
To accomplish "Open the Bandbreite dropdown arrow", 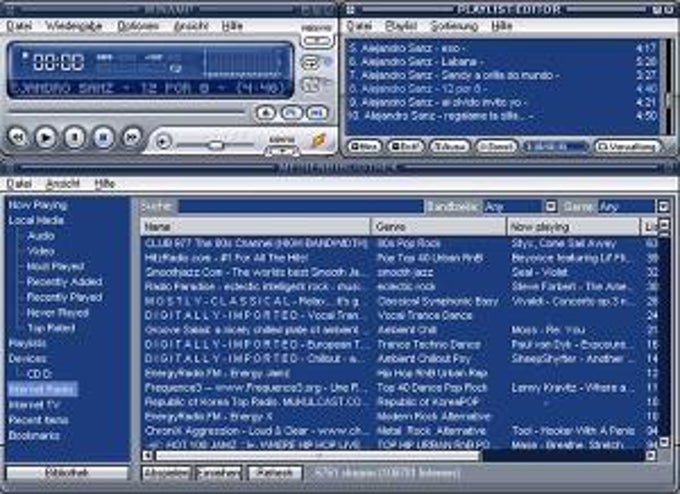I will tap(550, 206).
